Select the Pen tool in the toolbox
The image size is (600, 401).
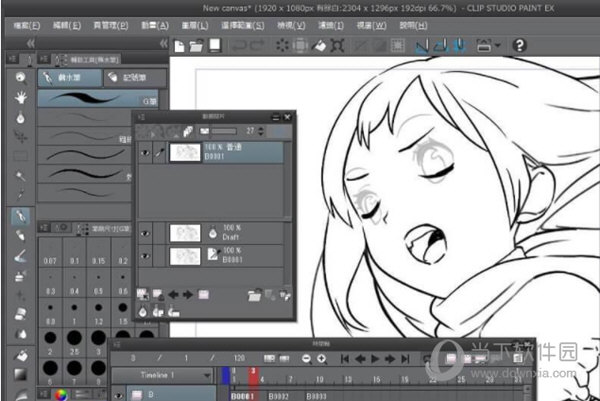tap(21, 217)
